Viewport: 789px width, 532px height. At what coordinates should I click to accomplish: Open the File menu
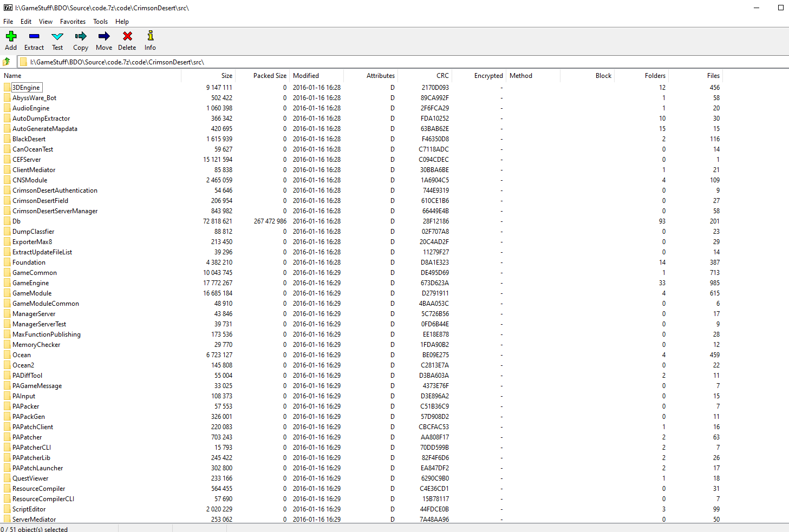pos(8,22)
